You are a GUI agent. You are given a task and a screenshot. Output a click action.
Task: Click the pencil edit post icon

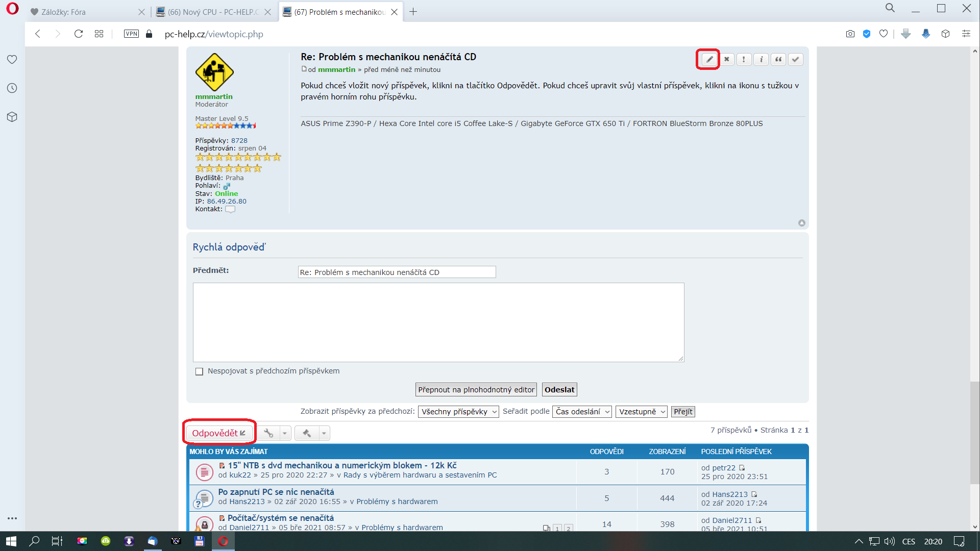point(709,59)
